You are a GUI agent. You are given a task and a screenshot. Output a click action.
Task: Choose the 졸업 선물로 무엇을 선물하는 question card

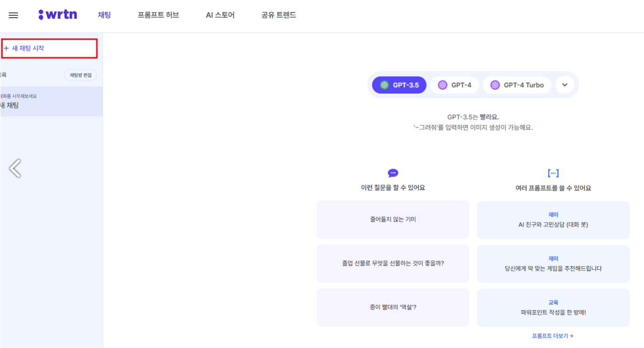click(393, 263)
